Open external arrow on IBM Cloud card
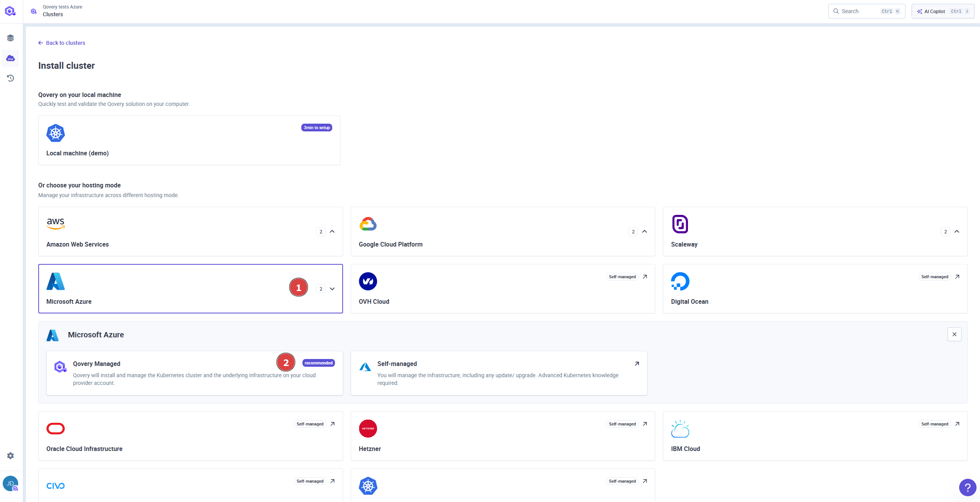Image resolution: width=980 pixels, height=502 pixels. pyautogui.click(x=957, y=424)
